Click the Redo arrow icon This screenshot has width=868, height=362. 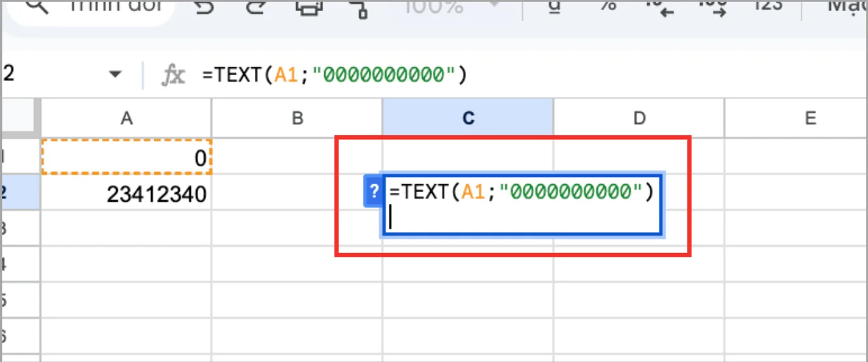pos(255,7)
